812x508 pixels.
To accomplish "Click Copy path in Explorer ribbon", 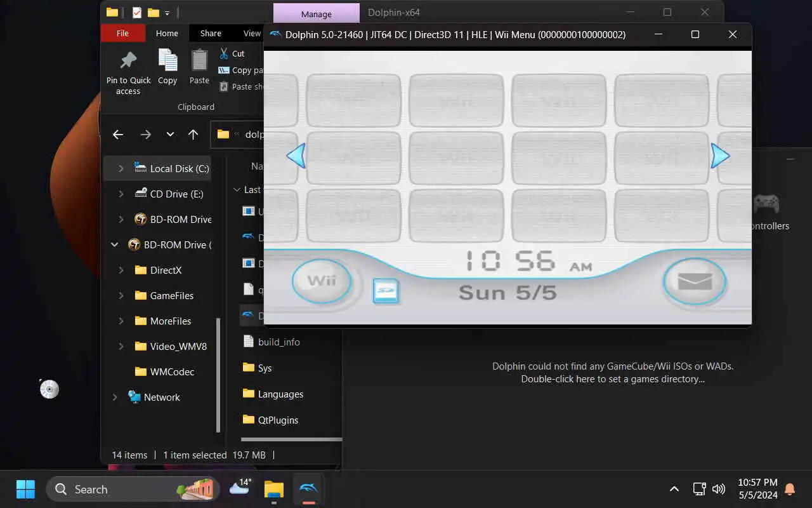I will 241,70.
